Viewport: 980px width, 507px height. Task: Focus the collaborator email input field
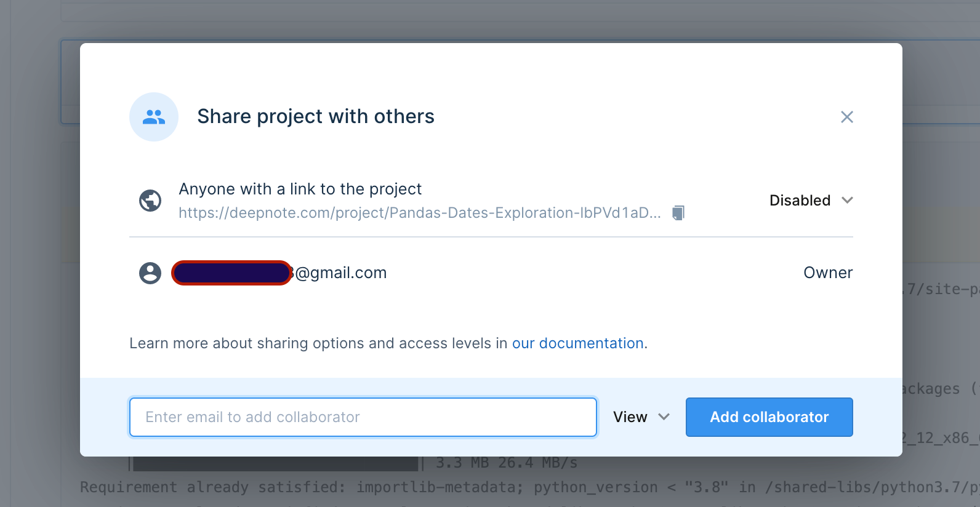[363, 417]
